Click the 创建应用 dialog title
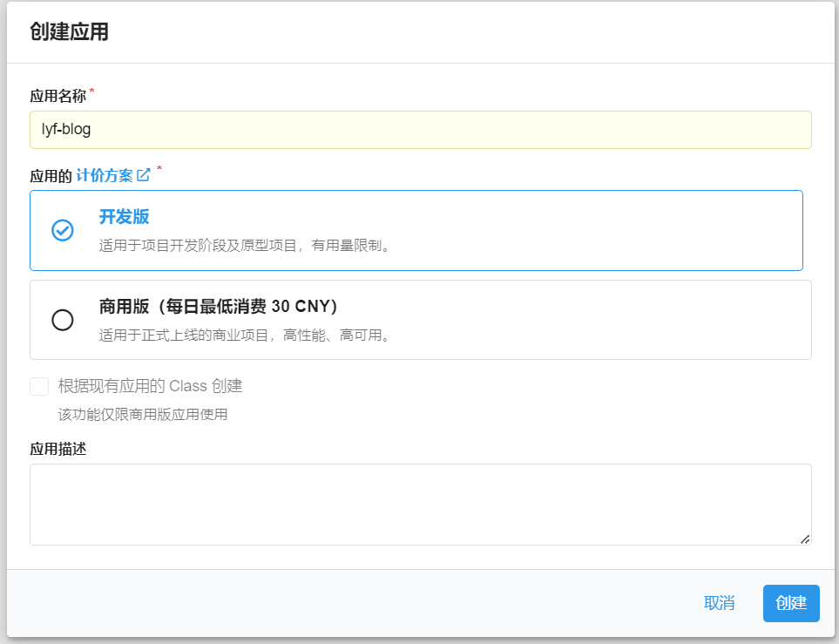 (x=69, y=31)
